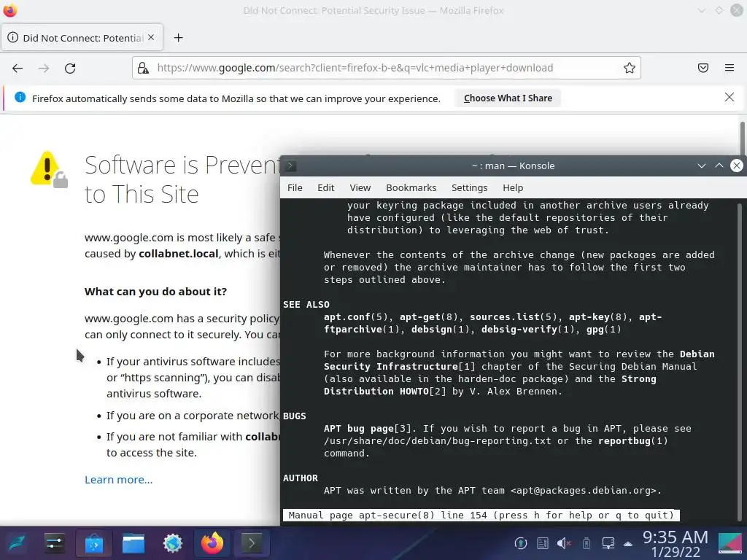Expand hidden system tray icons
747x560 pixels.
[628, 543]
